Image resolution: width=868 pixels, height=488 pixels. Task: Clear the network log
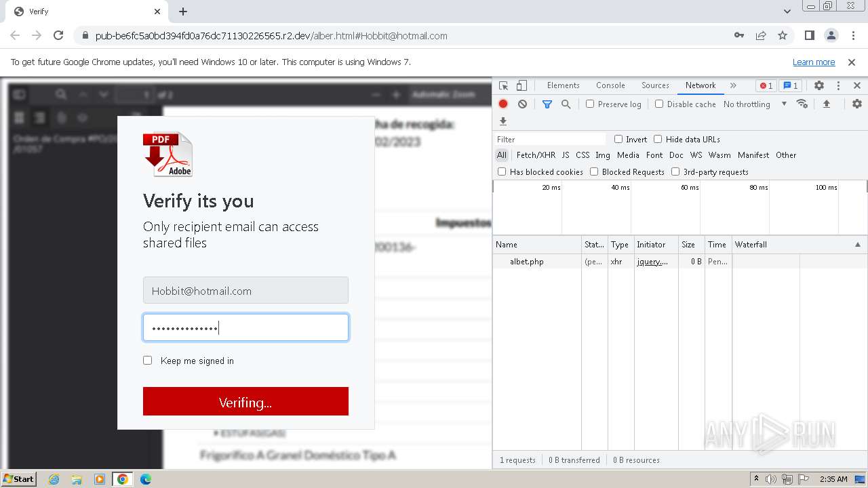pos(522,104)
